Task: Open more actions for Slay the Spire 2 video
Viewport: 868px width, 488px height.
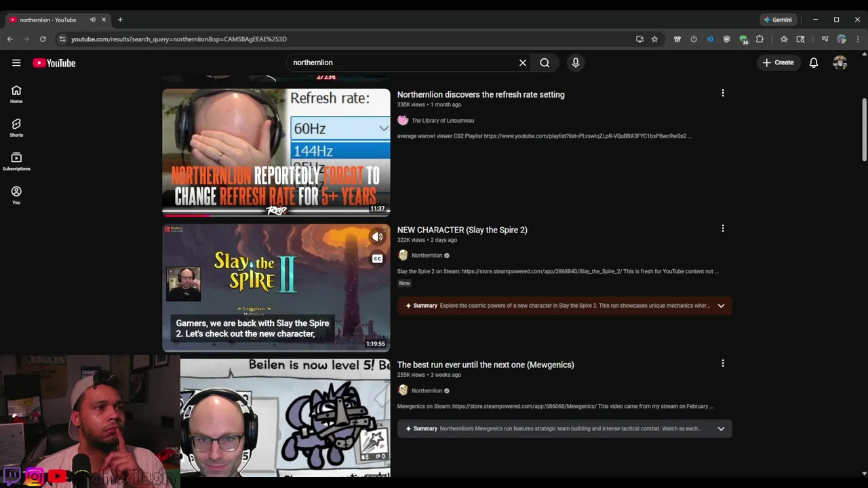Action: coord(723,228)
